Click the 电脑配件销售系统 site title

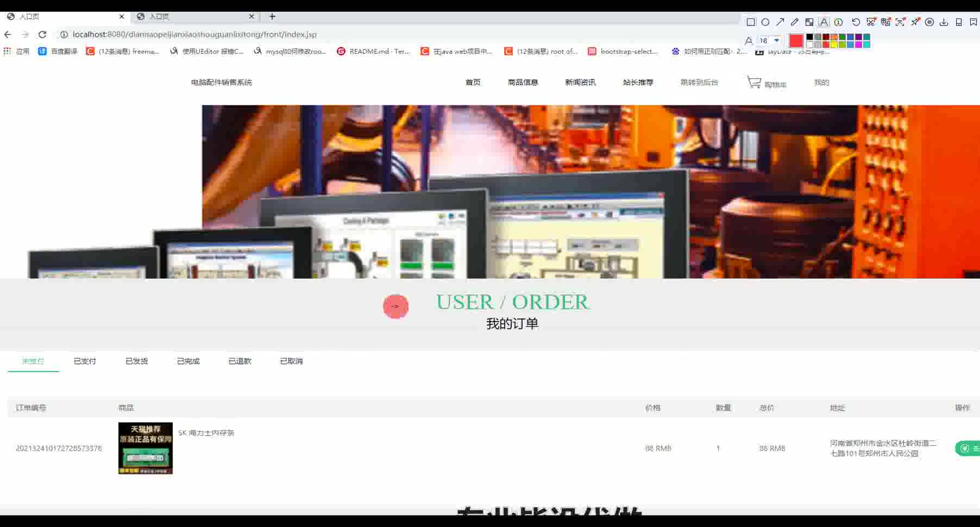tap(222, 83)
